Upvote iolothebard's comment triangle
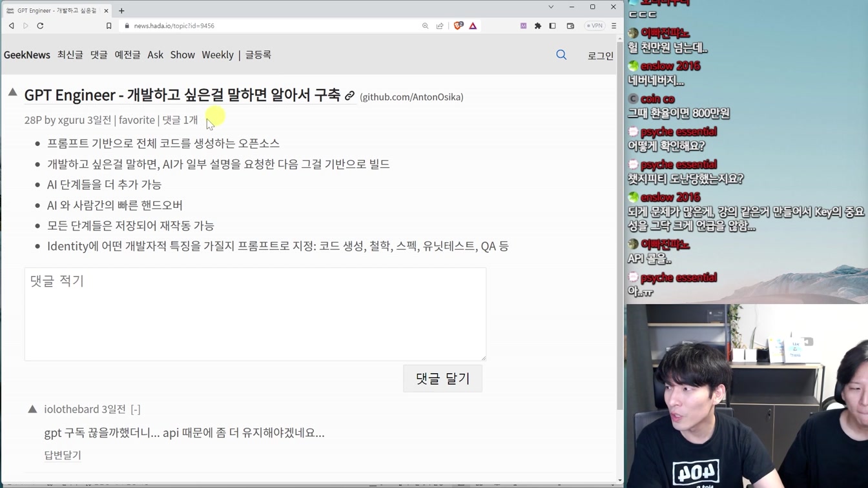 click(32, 409)
